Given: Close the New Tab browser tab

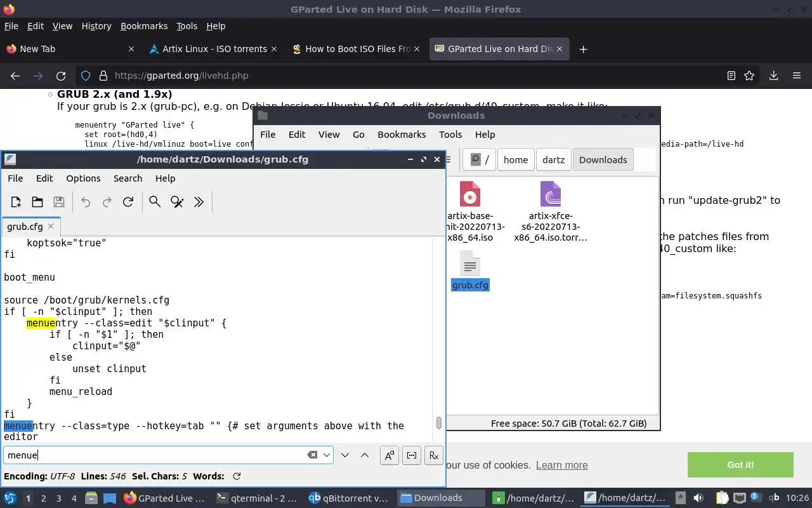Looking at the screenshot, I should click(131, 49).
